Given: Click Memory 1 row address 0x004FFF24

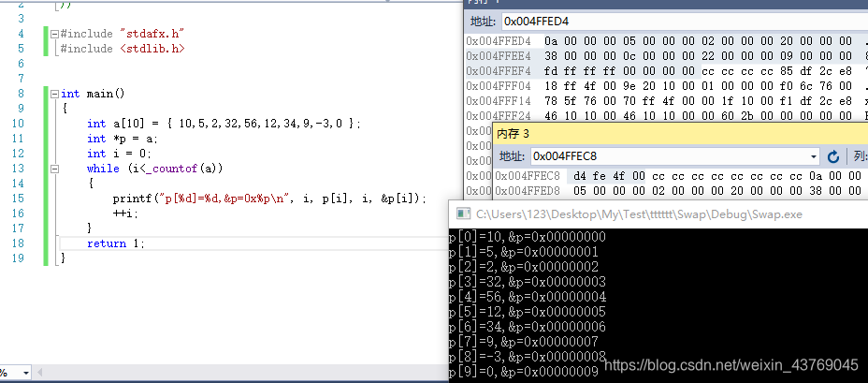Looking at the screenshot, I should pos(499,116).
